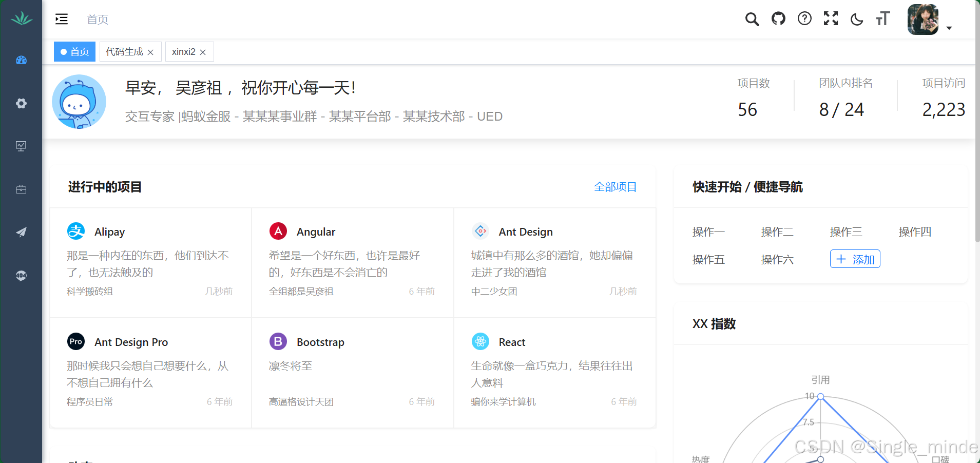The width and height of the screenshot is (980, 463).
Task: Click the 操作一 shortcut
Action: click(708, 232)
